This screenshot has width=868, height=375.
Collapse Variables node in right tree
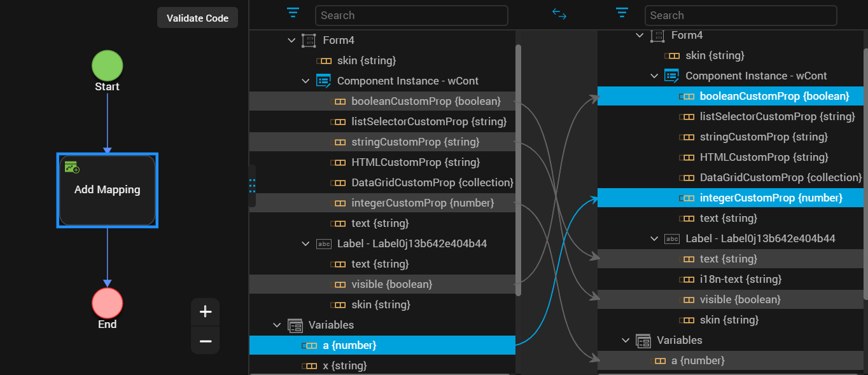(626, 341)
